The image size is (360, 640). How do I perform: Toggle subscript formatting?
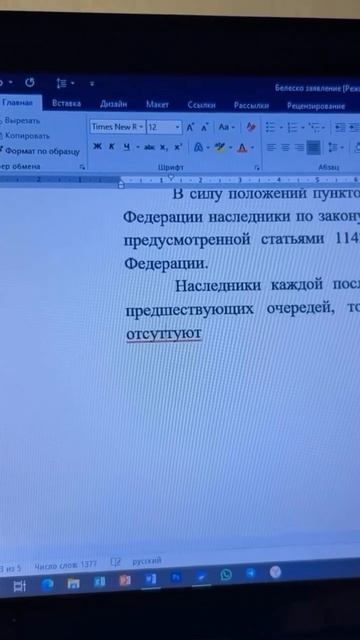coord(164,147)
